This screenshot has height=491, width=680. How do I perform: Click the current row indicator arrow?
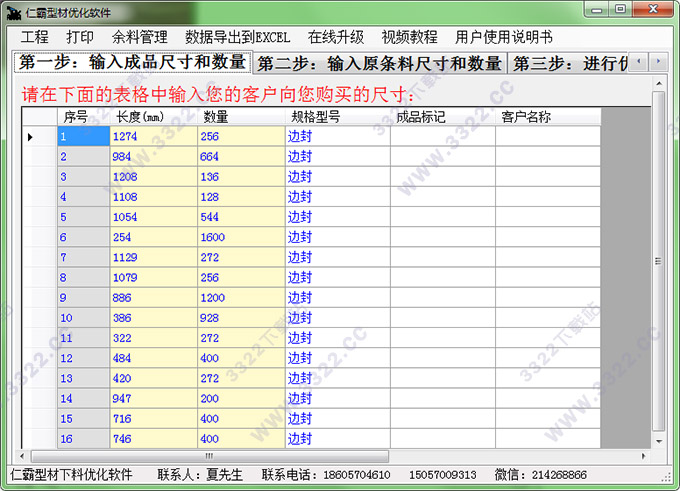[x=30, y=137]
